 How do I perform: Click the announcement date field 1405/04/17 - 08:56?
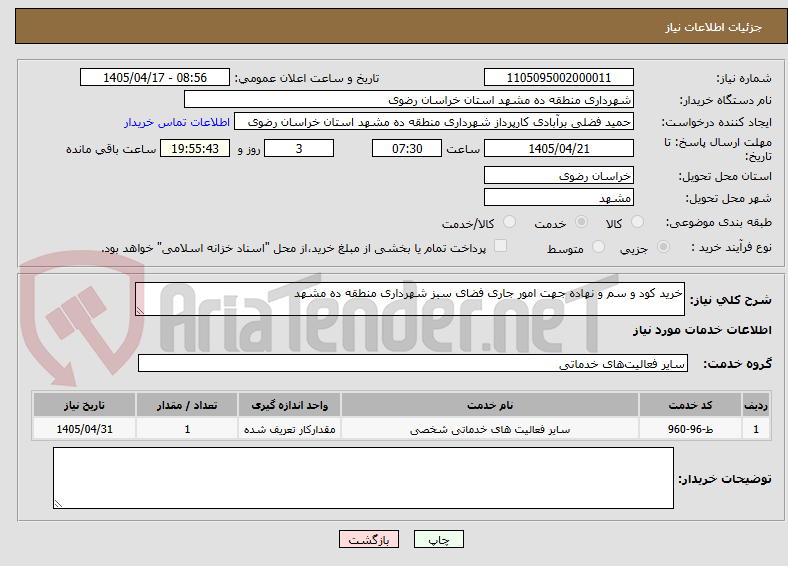(x=155, y=77)
